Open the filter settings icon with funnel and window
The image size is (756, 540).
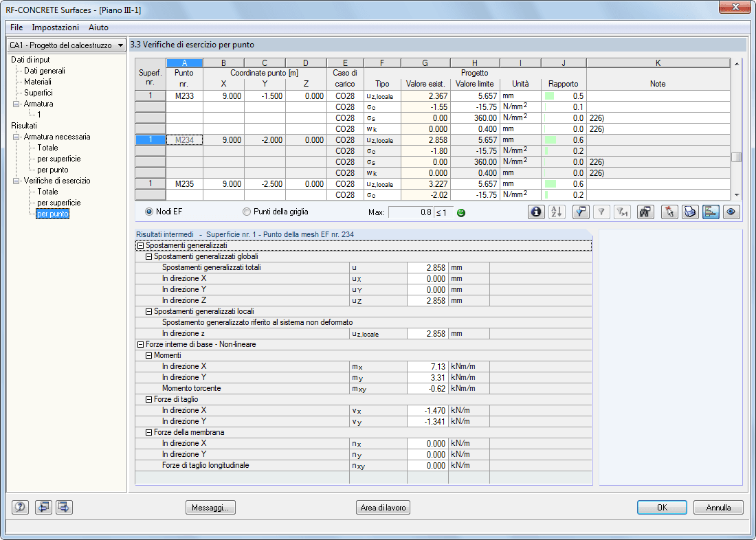pyautogui.click(x=581, y=212)
